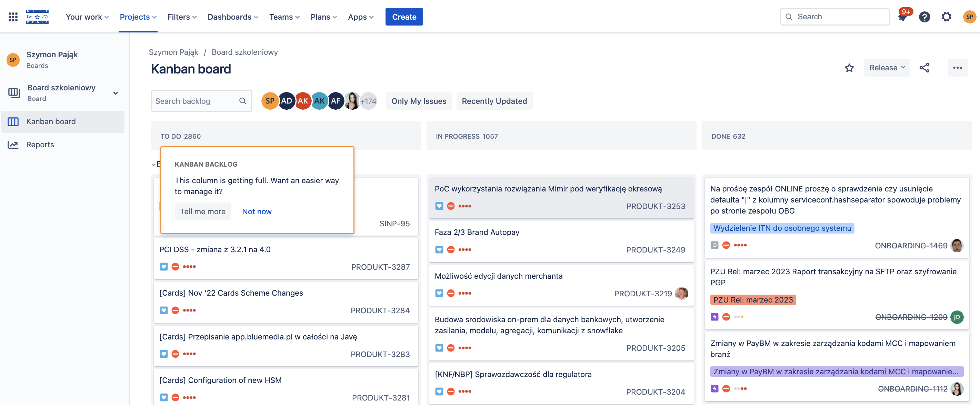Click the help question mark icon
The image size is (980, 405).
click(924, 17)
